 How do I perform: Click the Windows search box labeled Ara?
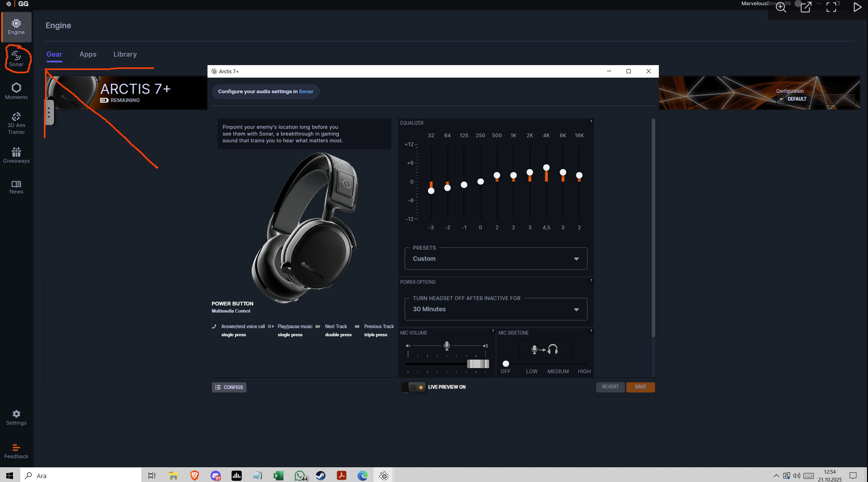click(81, 475)
